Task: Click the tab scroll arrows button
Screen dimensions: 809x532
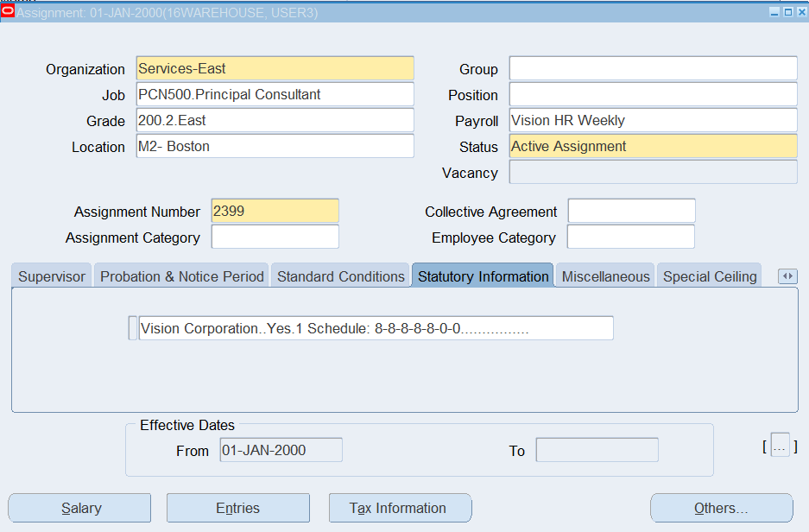Action: (787, 276)
